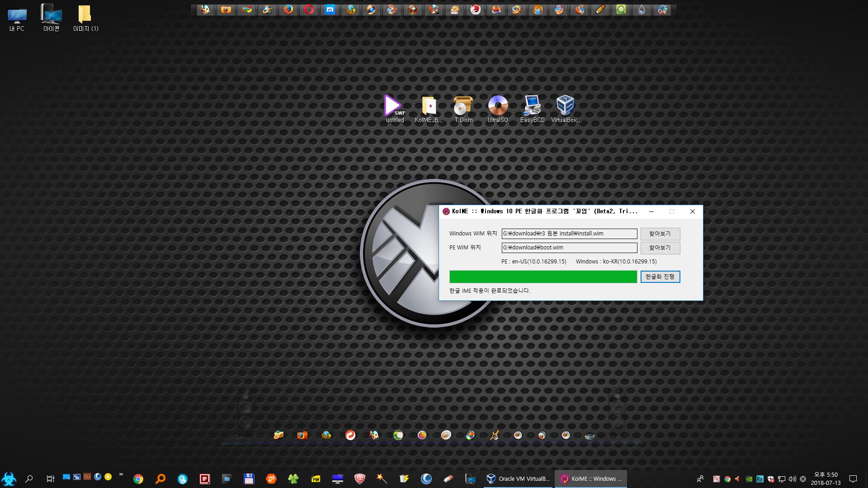Click orange magnifier icon on taskbar

(x=160, y=479)
